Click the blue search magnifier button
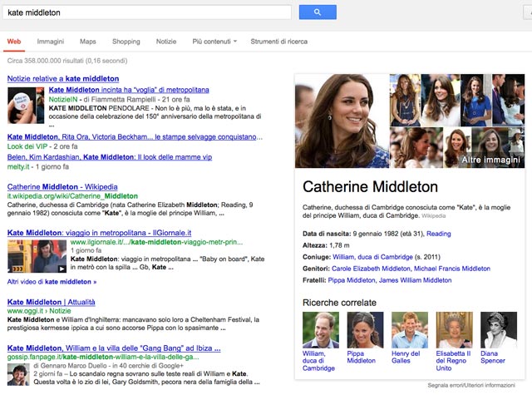This screenshot has height=395, width=532. (318, 12)
